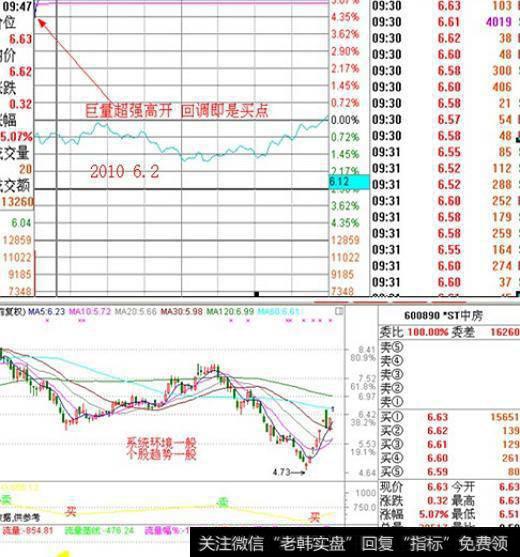Click the 现价 6.63 current price field
520x557 pixels.
pyautogui.click(x=414, y=486)
